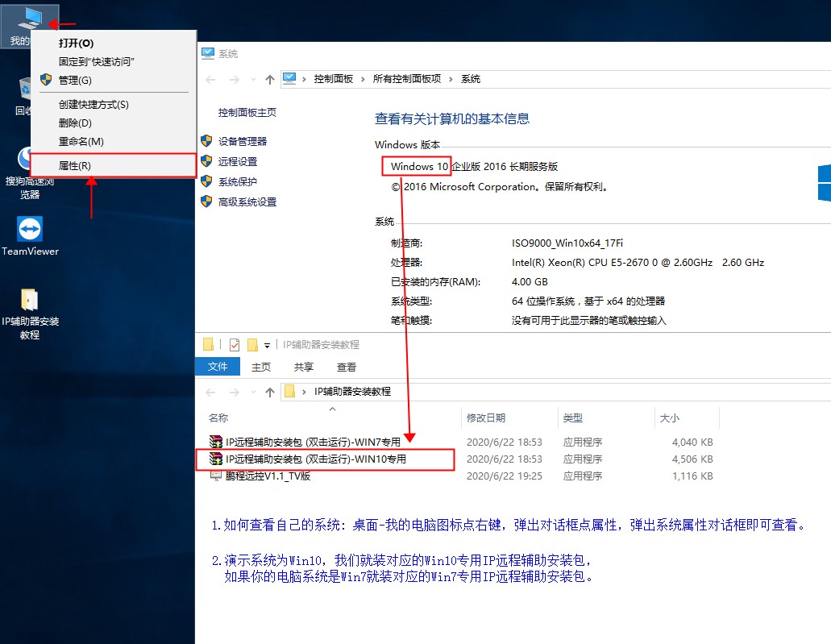Click the 所有控制面板项 breadcrumb

[x=407, y=79]
